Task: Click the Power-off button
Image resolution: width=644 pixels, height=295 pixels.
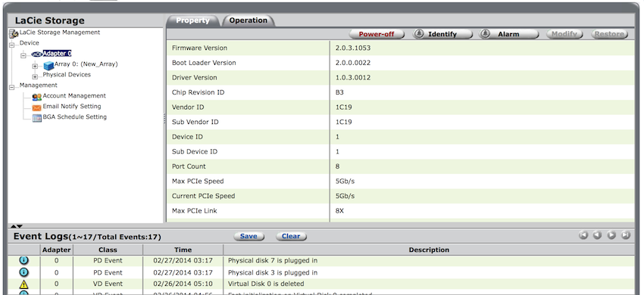Action: click(377, 34)
